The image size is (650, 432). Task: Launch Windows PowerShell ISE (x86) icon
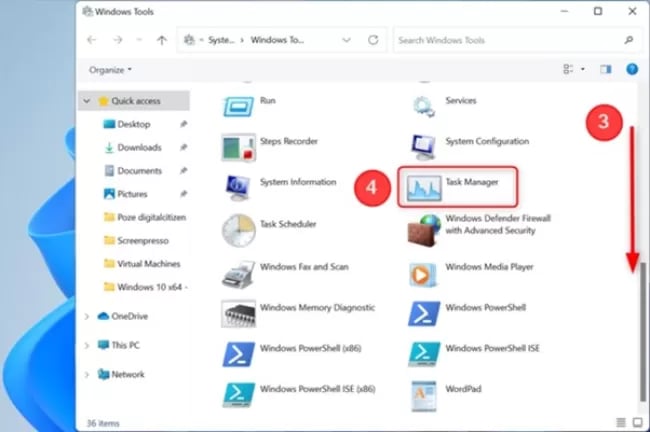[238, 395]
